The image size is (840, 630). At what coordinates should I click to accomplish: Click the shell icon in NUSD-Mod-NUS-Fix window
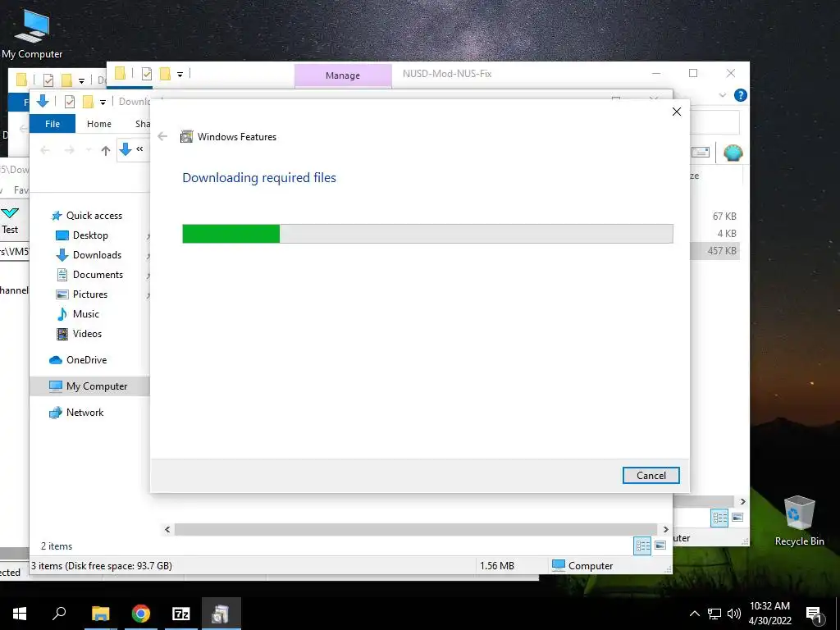coord(733,153)
